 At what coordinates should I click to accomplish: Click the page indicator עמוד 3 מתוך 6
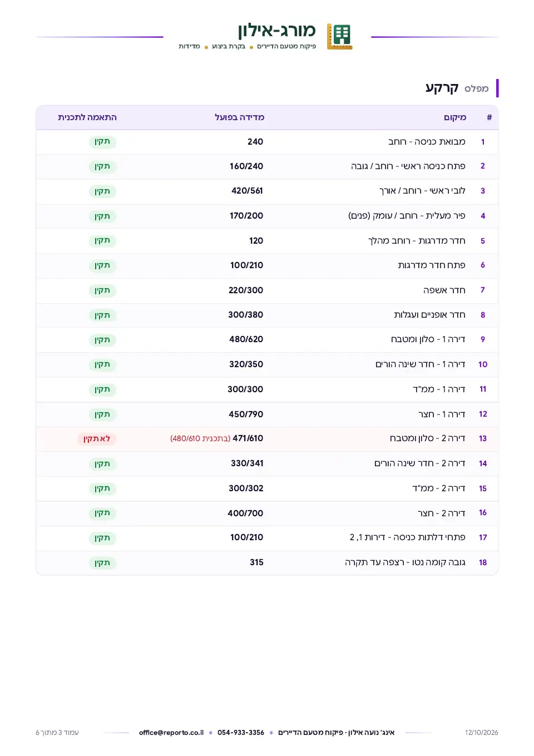point(57,733)
